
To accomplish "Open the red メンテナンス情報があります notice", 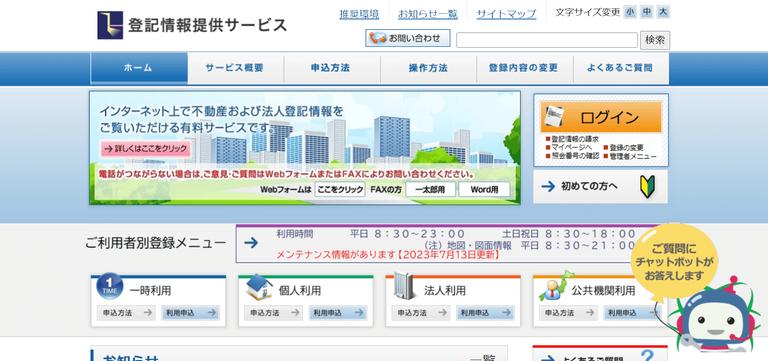I will (x=388, y=255).
